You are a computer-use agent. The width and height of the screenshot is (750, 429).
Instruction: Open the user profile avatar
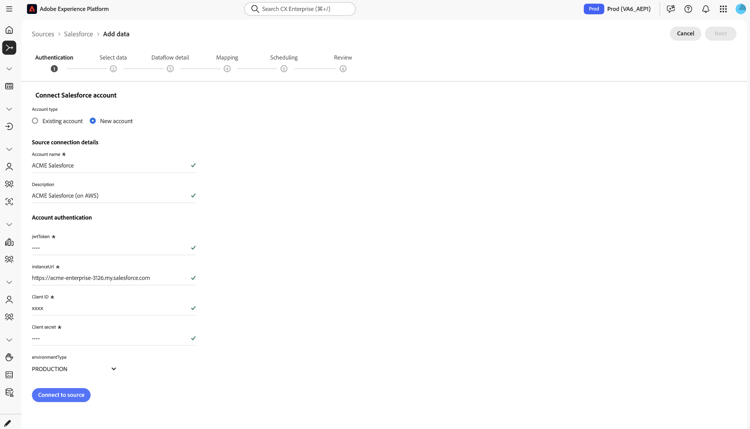[740, 9]
